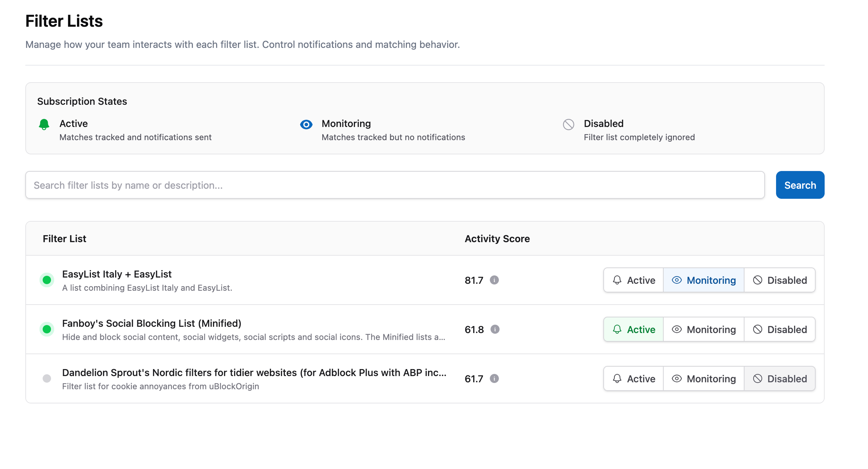Select Monitoring for Dandelion Sprout's Nordic filters

704,379
